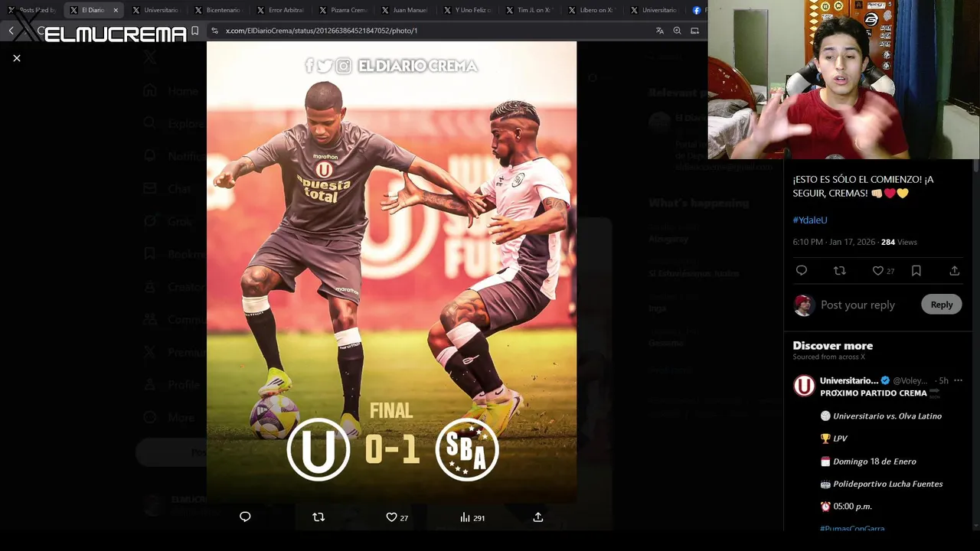
Task: Open the #YdaleU hashtag link
Action: (x=810, y=220)
